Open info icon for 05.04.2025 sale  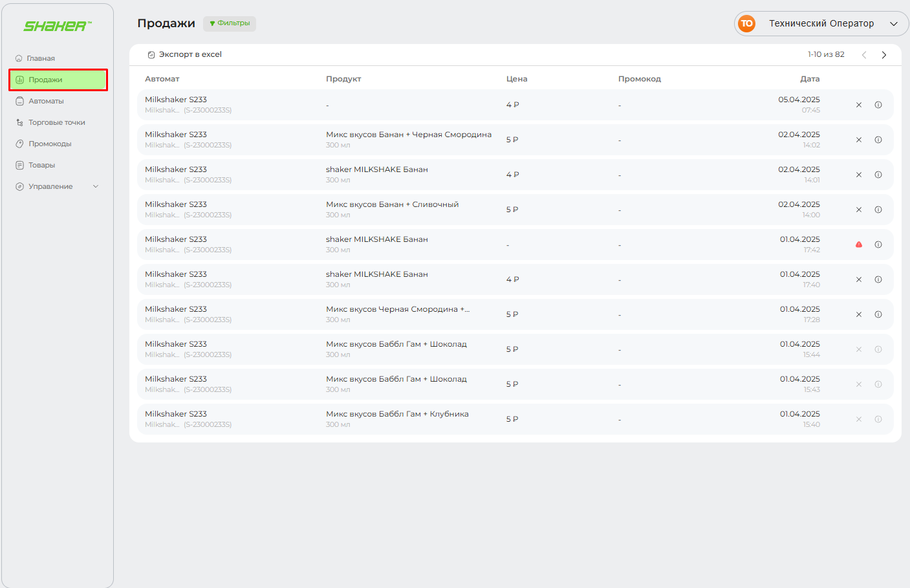point(878,105)
